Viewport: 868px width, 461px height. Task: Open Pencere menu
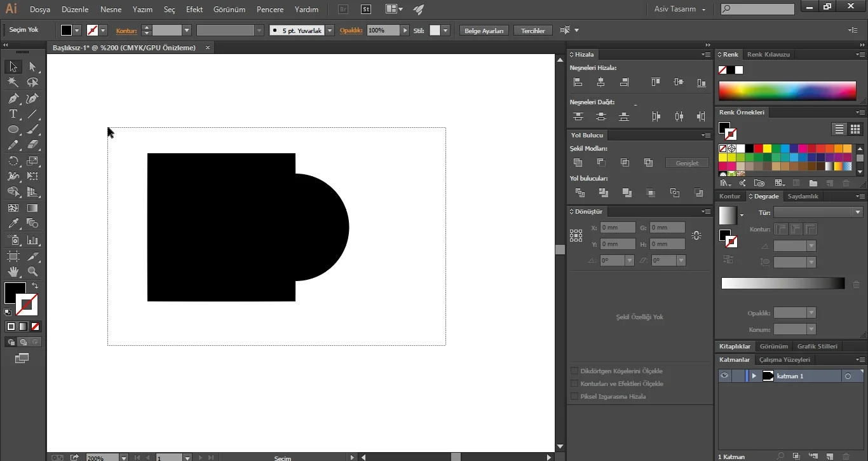pyautogui.click(x=270, y=10)
